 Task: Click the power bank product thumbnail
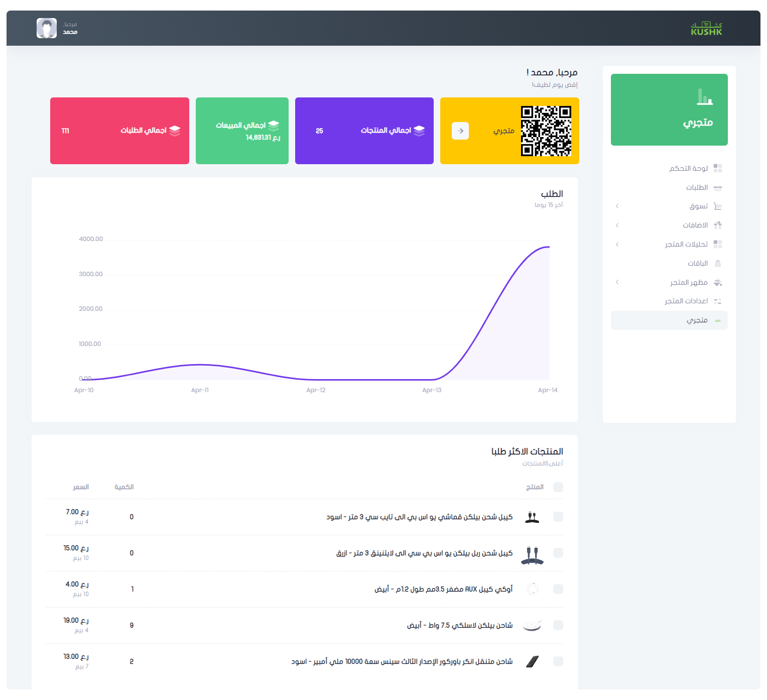pyautogui.click(x=532, y=661)
